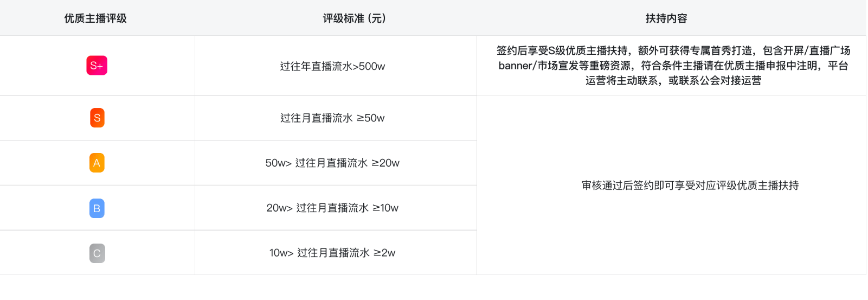Click the banner/市场宣发等重磅资源 text
The height and width of the screenshot is (300, 868).
(564, 66)
